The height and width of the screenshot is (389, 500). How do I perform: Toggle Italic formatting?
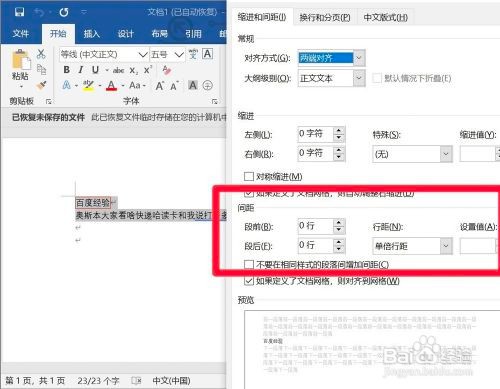click(x=81, y=70)
